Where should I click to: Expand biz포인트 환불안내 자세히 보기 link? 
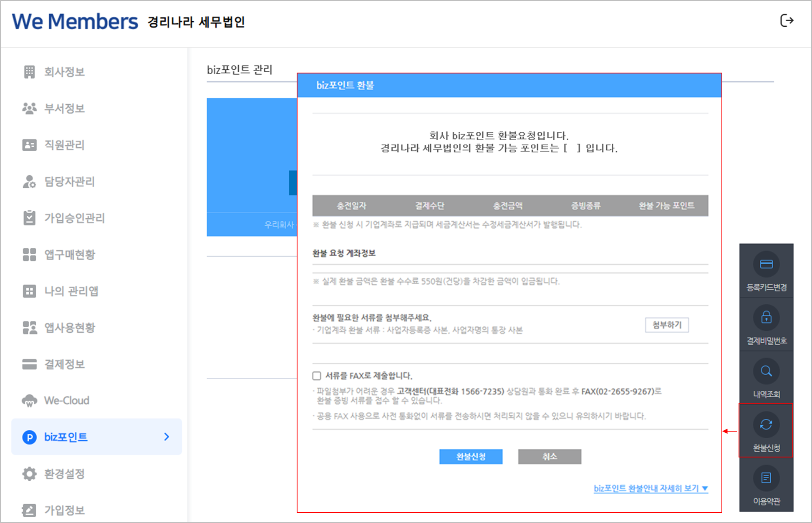coord(651,488)
